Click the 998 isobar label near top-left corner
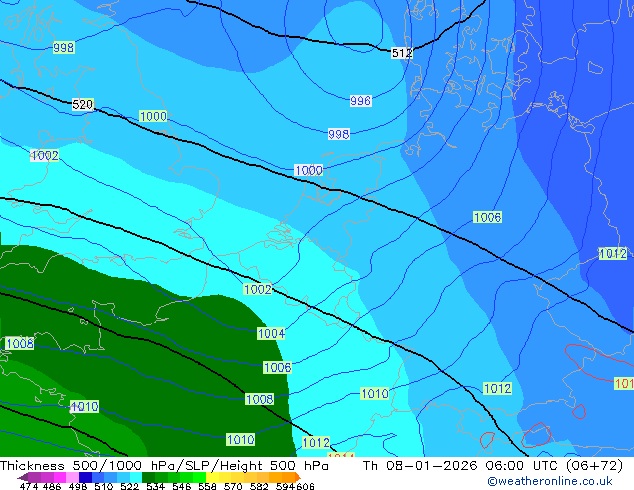The height and width of the screenshot is (490, 634). (64, 48)
